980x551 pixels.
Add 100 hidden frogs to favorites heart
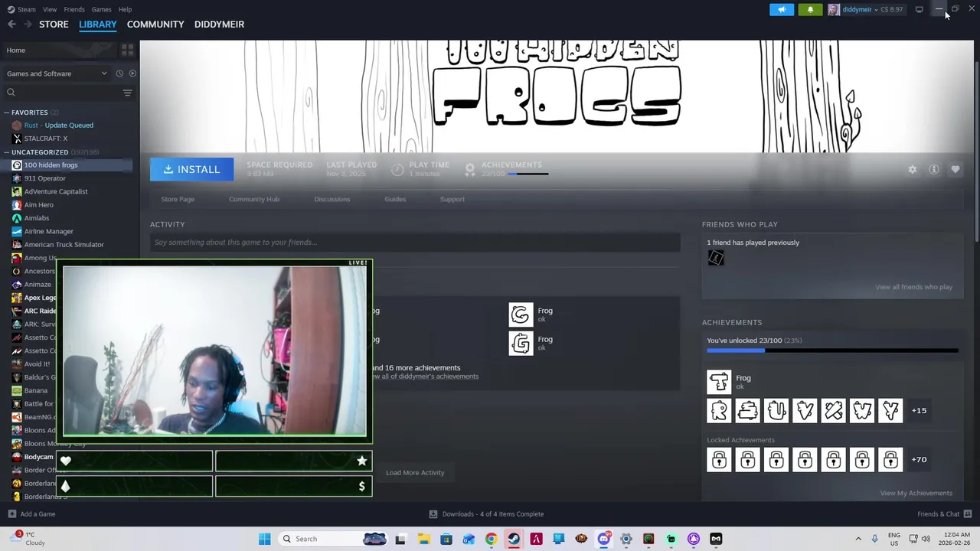coord(955,169)
